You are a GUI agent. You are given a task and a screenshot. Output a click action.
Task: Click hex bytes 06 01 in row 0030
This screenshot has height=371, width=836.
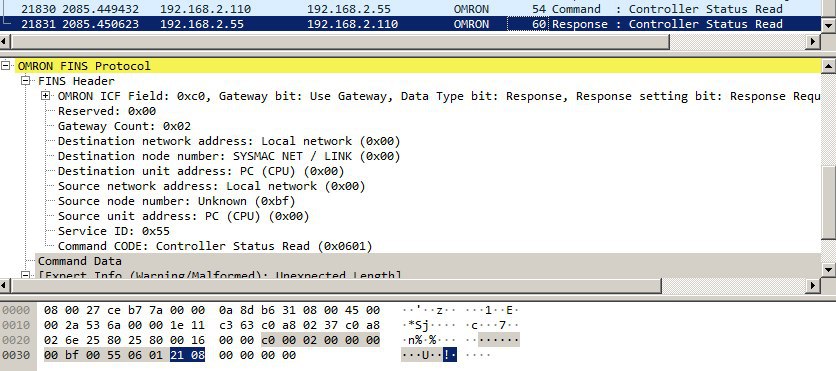pos(148,355)
